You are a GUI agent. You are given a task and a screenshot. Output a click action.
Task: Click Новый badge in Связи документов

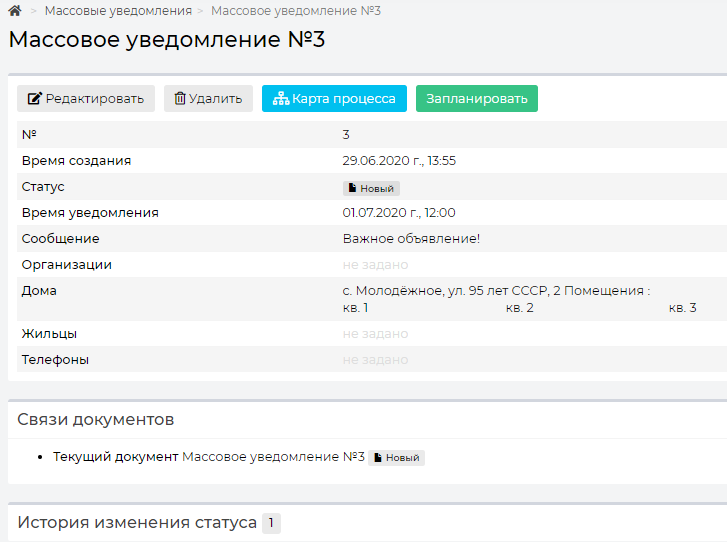coord(396,458)
